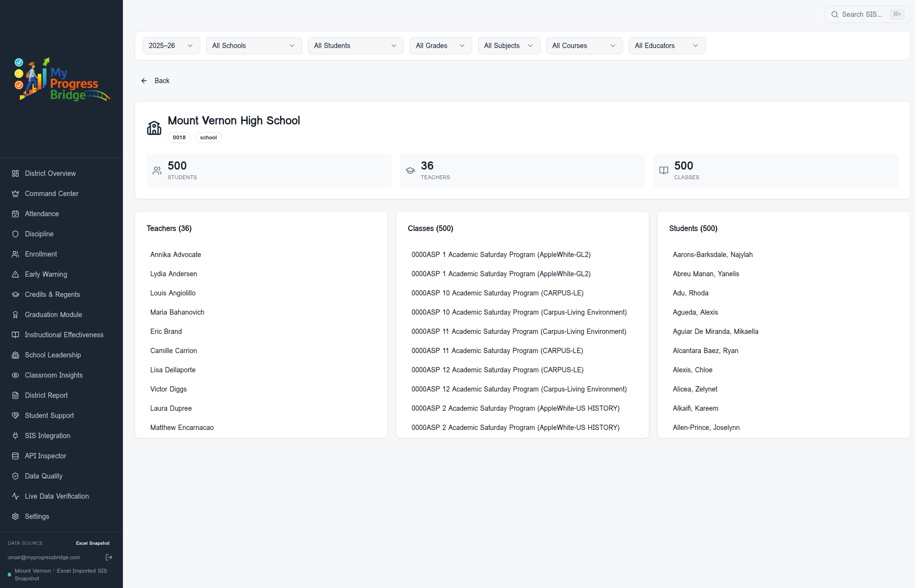Open the 2025–26 school year dropdown
This screenshot has width=915, height=588.
[x=171, y=46]
